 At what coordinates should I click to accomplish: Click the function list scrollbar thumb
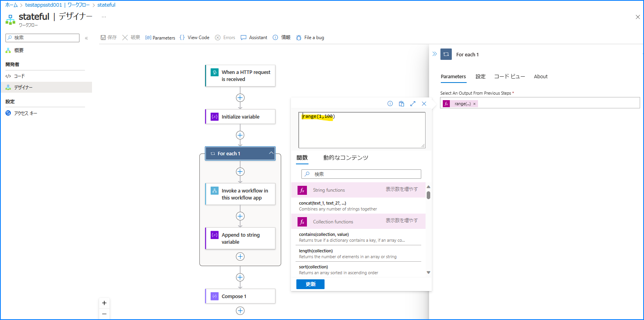click(428, 195)
